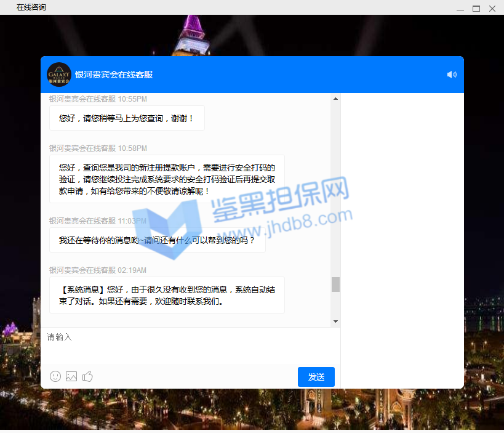Viewport: 504px width, 433px height.
Task: Open the emoji smiley picker
Action: pos(55,376)
